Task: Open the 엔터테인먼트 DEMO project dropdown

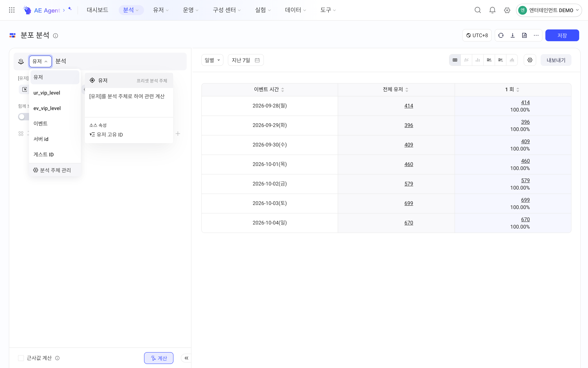Action: pyautogui.click(x=549, y=10)
